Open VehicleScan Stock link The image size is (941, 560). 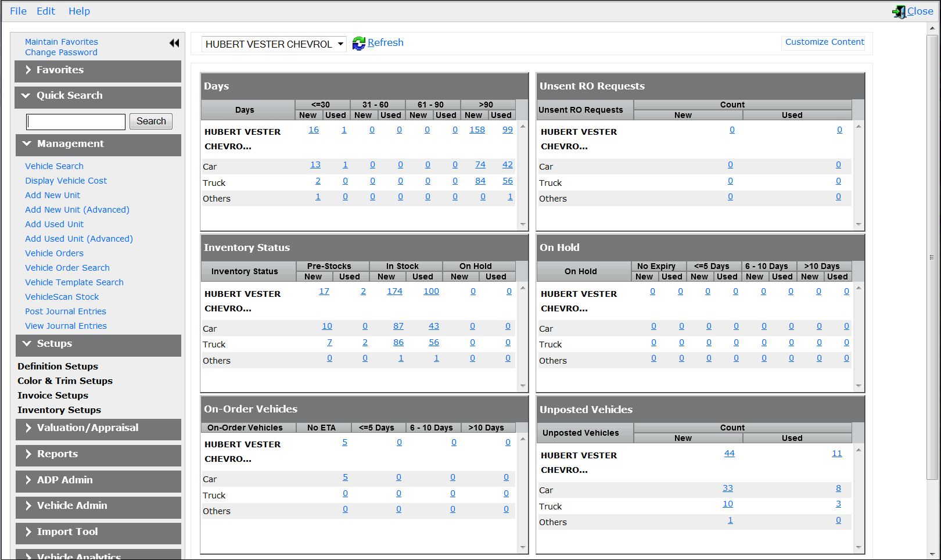tap(62, 297)
